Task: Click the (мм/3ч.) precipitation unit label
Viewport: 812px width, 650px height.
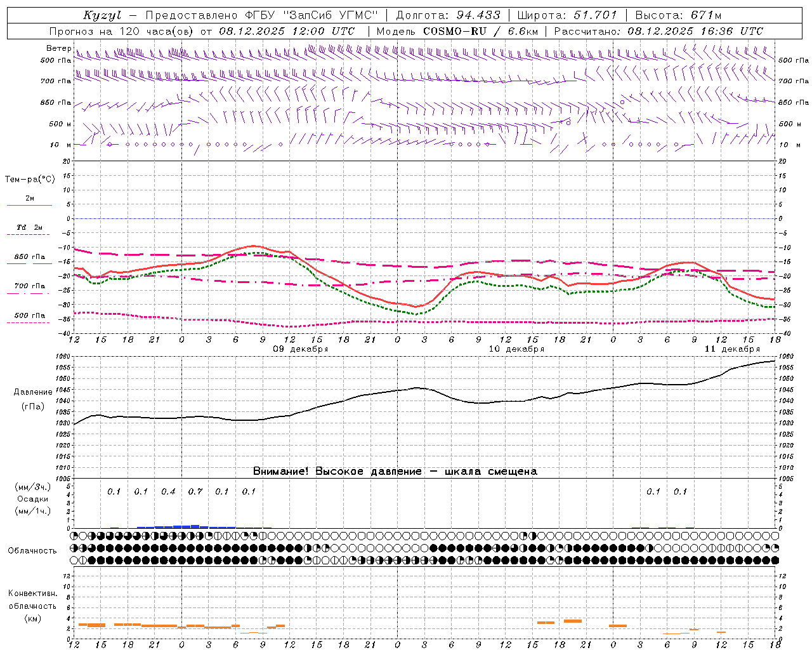Action: pos(33,487)
